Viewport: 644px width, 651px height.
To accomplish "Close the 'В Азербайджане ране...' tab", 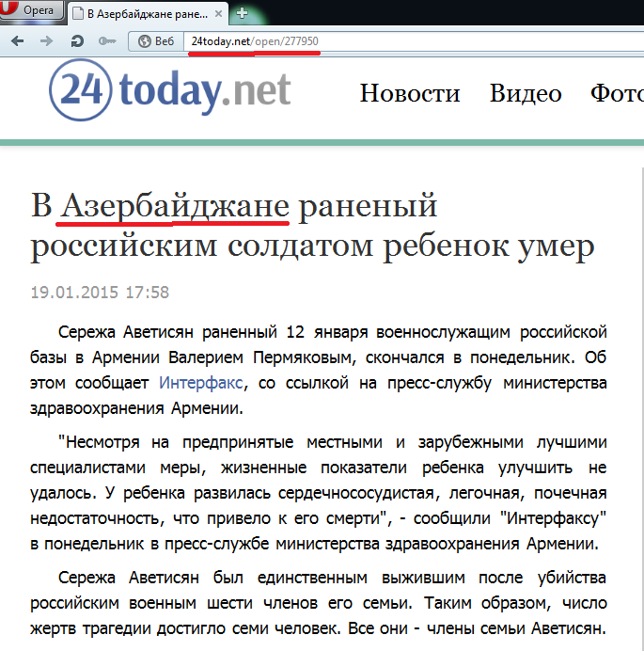I will tap(218, 14).
